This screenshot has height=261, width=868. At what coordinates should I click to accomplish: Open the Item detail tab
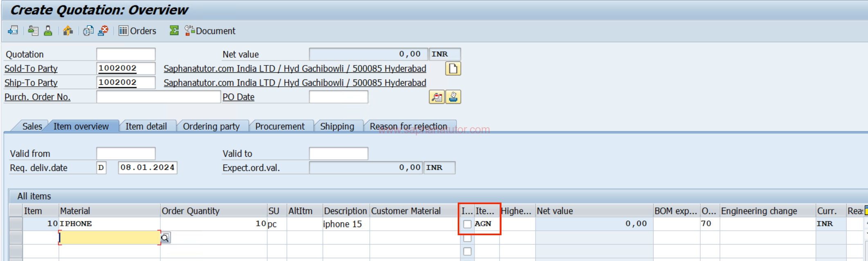click(x=146, y=126)
